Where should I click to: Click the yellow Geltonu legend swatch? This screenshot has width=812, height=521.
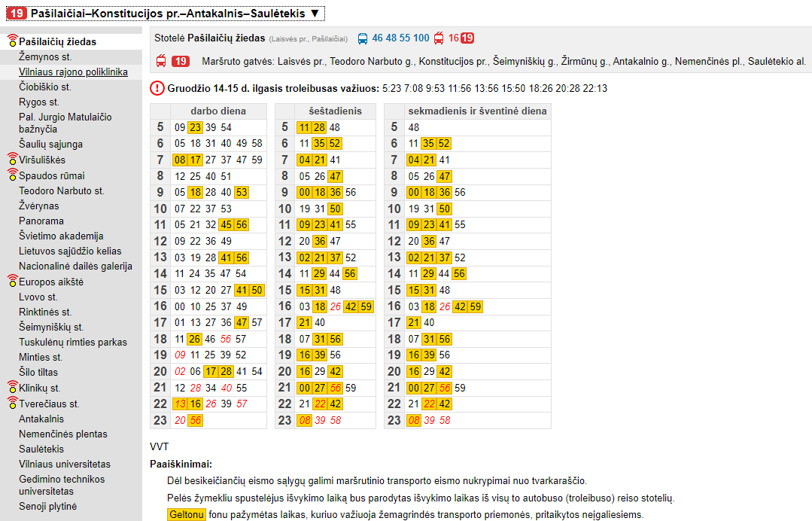pyautogui.click(x=186, y=515)
